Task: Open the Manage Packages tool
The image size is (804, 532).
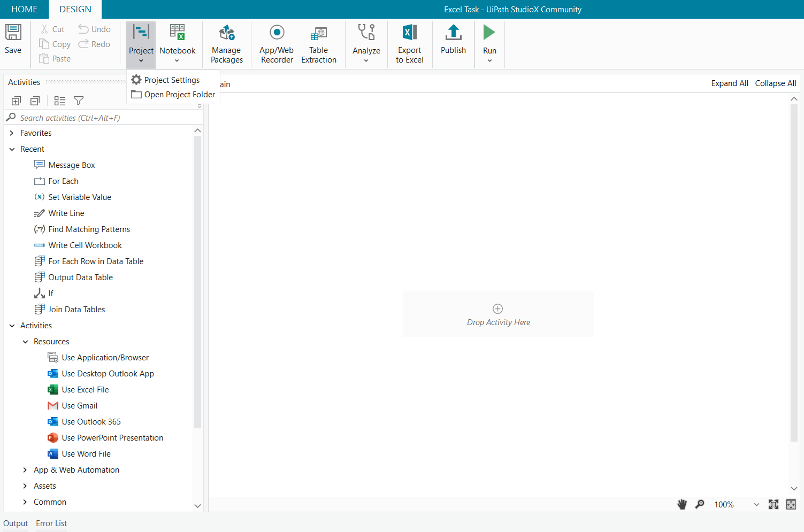Action: [226, 44]
